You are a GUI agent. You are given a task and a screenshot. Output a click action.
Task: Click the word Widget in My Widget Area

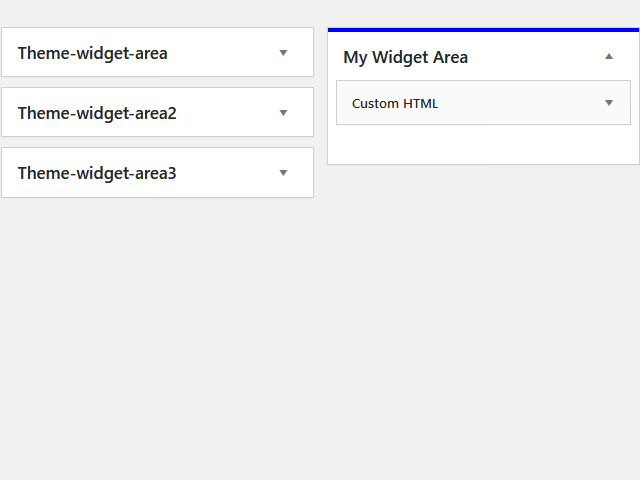pos(400,58)
